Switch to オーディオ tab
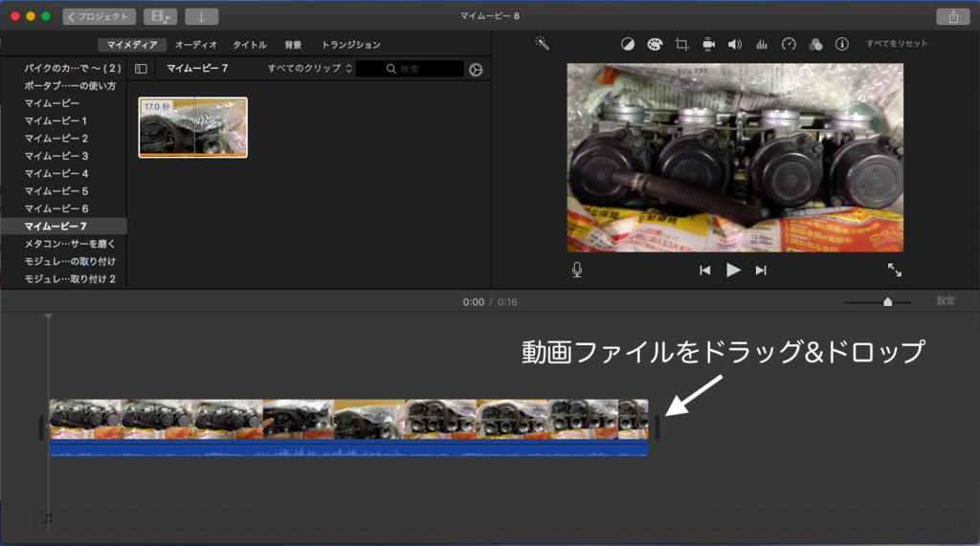 (195, 45)
